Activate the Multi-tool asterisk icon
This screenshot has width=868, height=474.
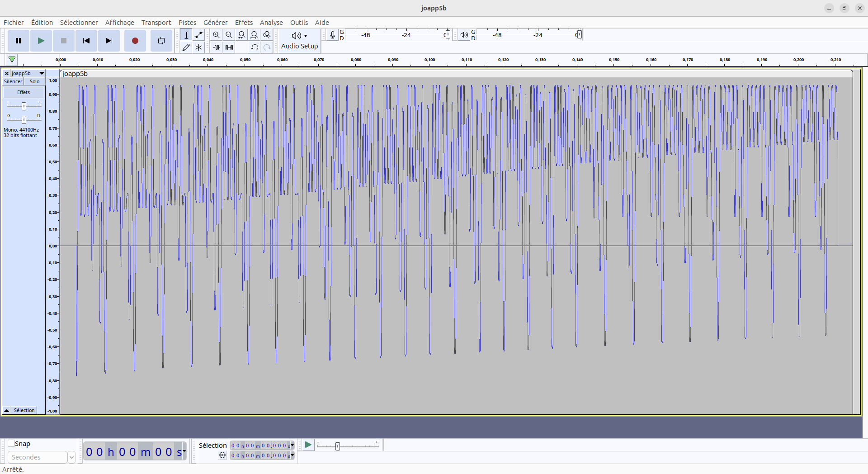pyautogui.click(x=198, y=47)
